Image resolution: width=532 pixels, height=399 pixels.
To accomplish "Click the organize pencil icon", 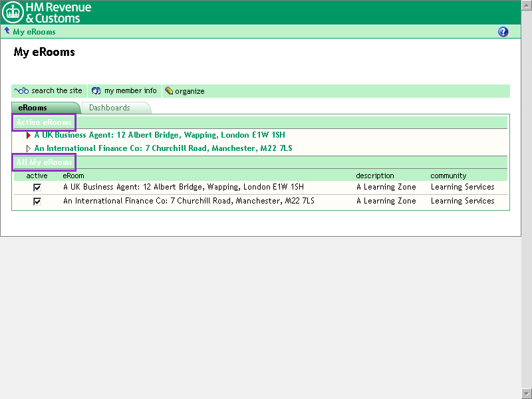I will tap(169, 91).
